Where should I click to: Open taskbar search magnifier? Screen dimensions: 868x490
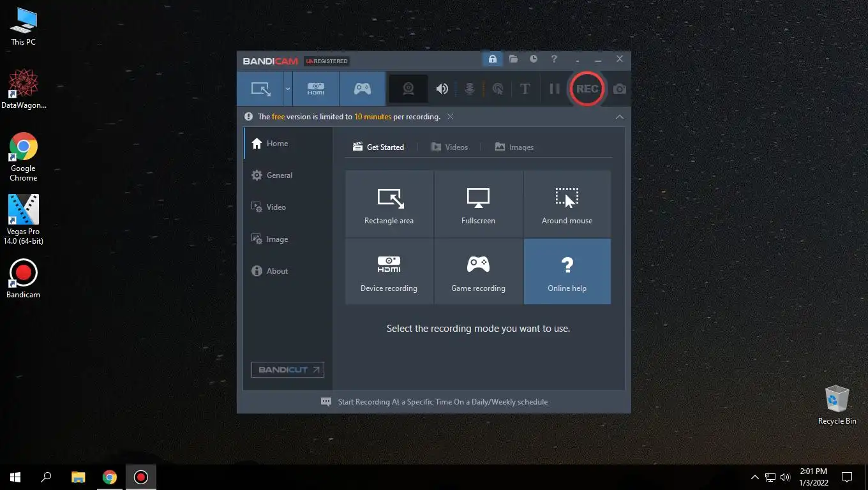coord(46,477)
